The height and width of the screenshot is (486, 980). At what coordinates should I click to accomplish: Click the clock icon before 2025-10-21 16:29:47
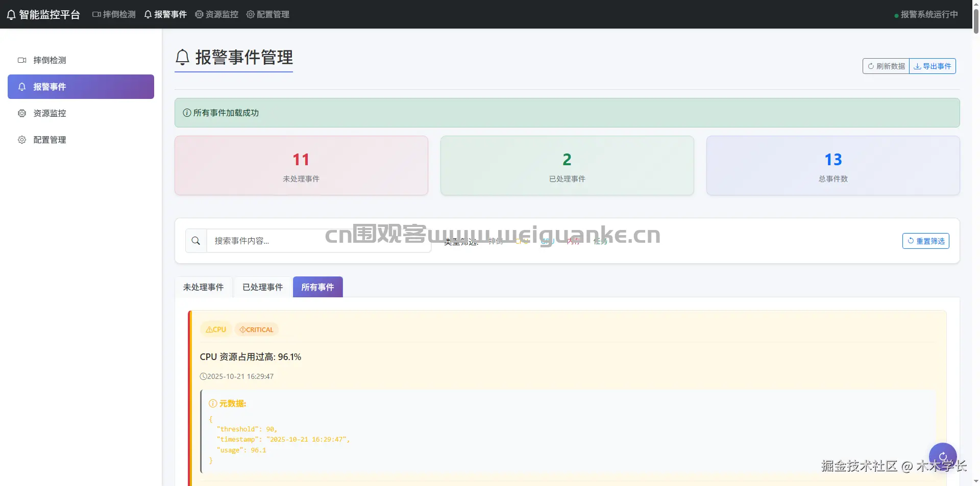pyautogui.click(x=203, y=376)
